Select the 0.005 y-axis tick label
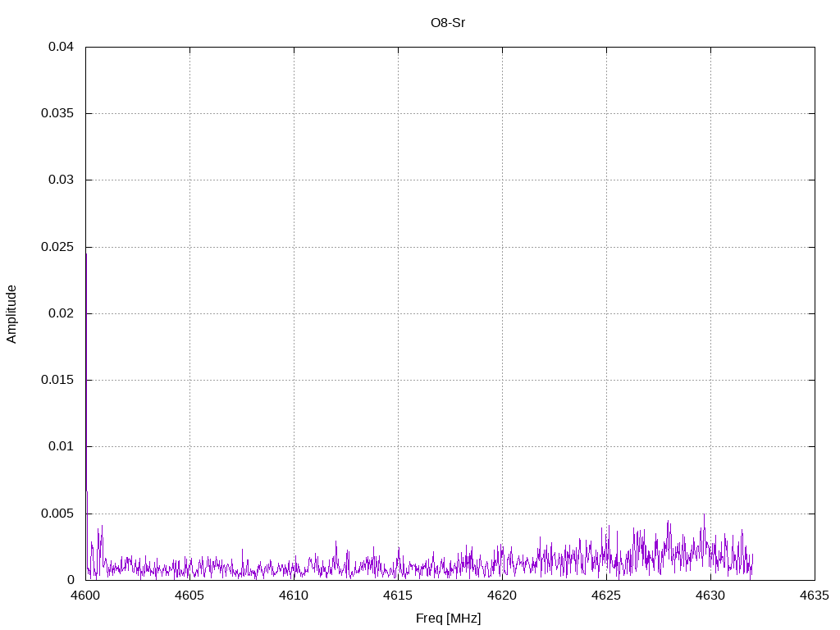 pos(58,514)
